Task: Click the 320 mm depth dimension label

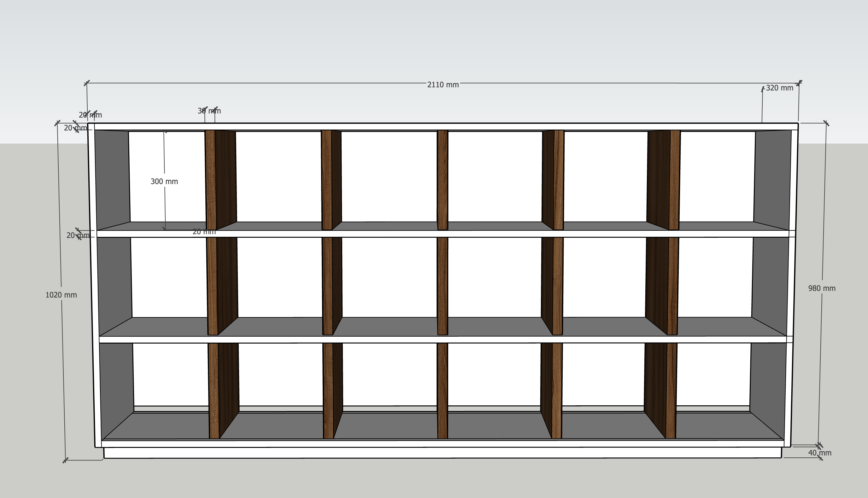Action: [779, 88]
